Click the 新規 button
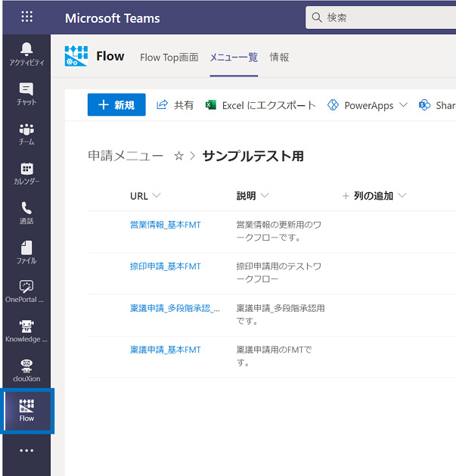Viewport: 456px width, 476px height. (116, 105)
